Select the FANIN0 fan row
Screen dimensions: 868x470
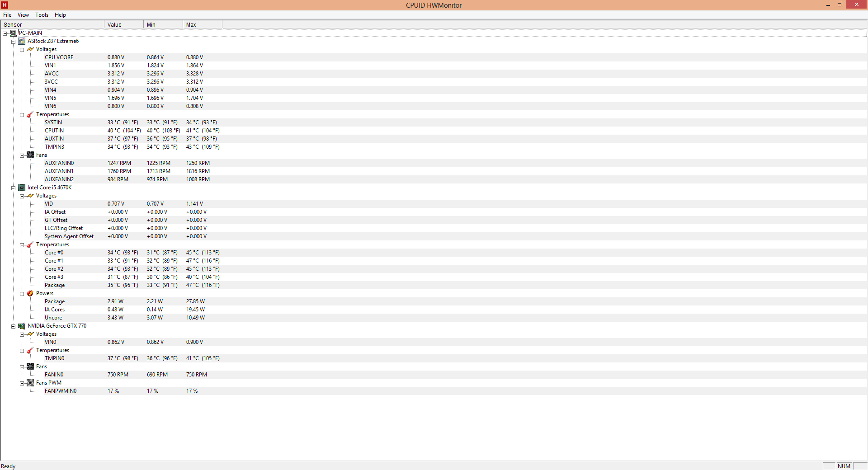456,375
